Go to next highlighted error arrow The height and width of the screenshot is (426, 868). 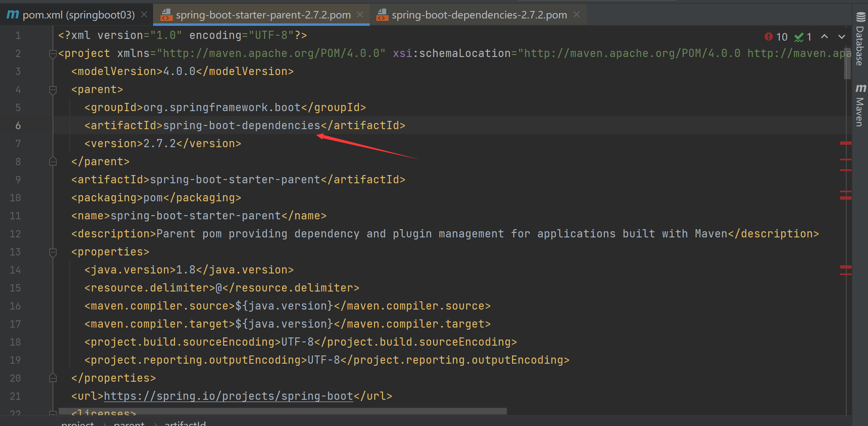(x=842, y=36)
